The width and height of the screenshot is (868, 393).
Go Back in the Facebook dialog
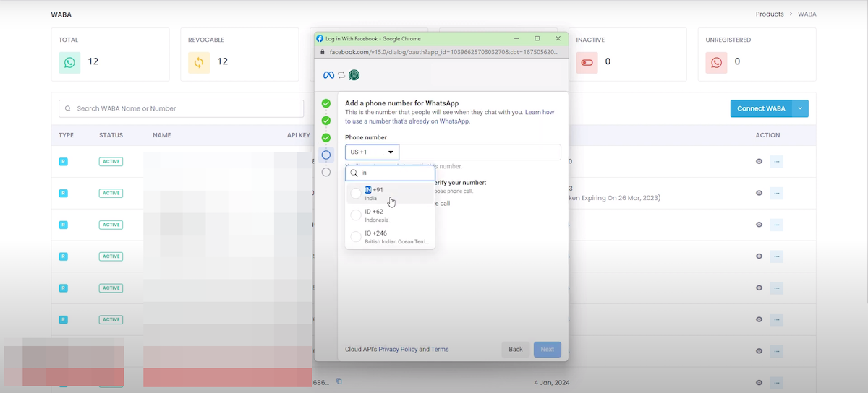(516, 350)
